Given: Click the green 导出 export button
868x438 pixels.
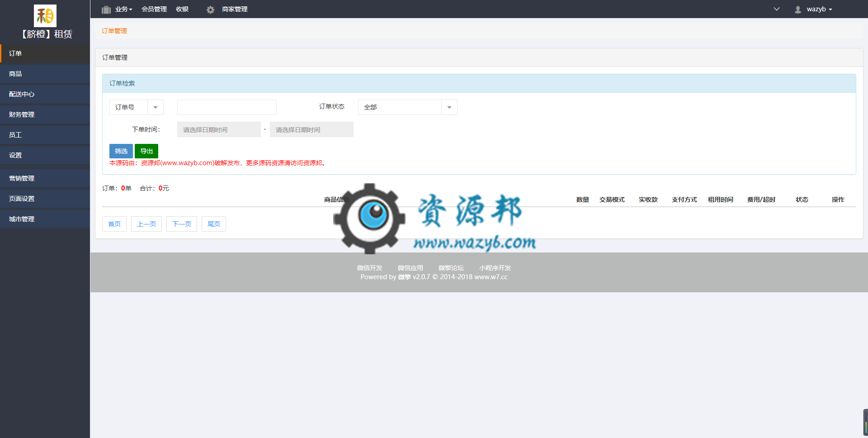Looking at the screenshot, I should click(x=146, y=151).
